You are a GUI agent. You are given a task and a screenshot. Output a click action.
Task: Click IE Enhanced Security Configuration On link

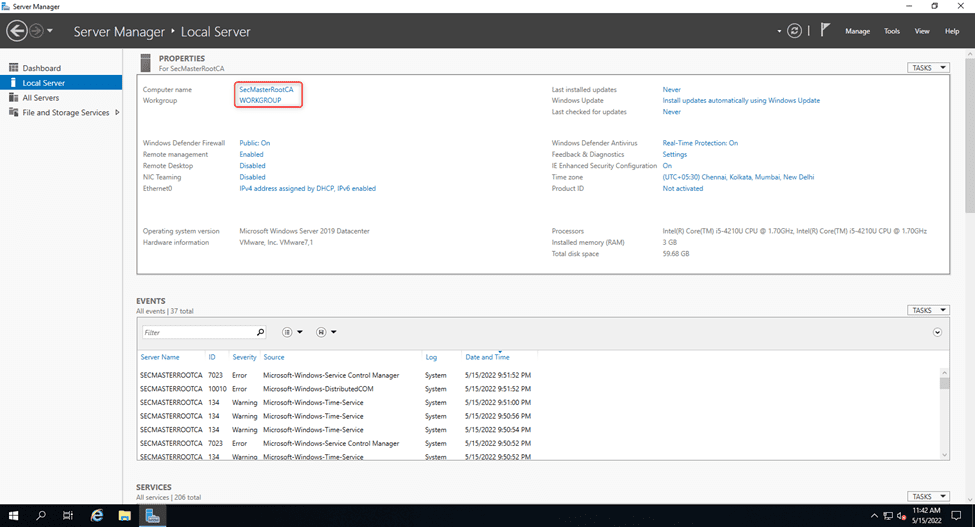pos(667,166)
